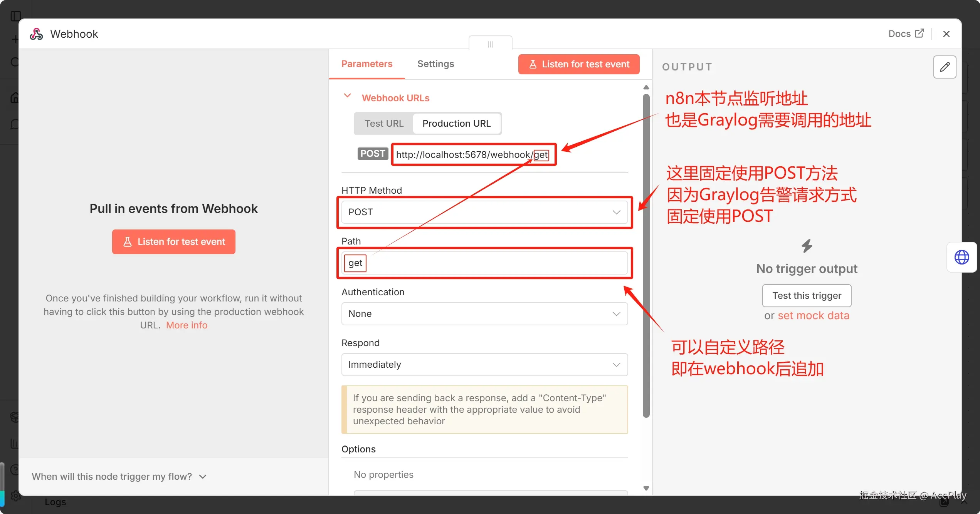The width and height of the screenshot is (980, 514).
Task: Select the Production URL option
Action: pos(457,123)
